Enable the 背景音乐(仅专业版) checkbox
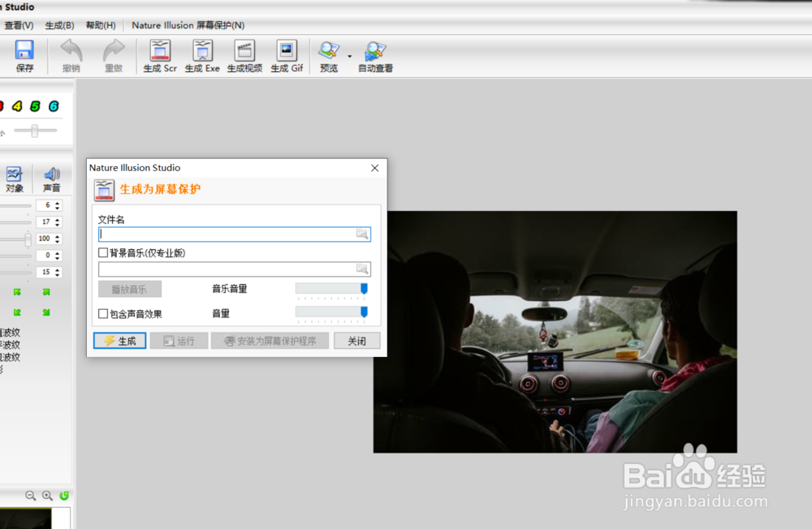Screen dimensions: 812x529 tap(103, 252)
